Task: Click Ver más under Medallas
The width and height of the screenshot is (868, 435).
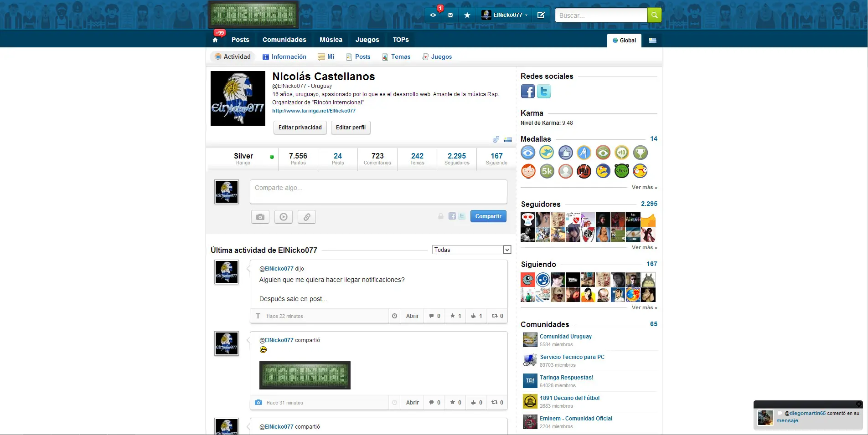Action: (x=644, y=187)
